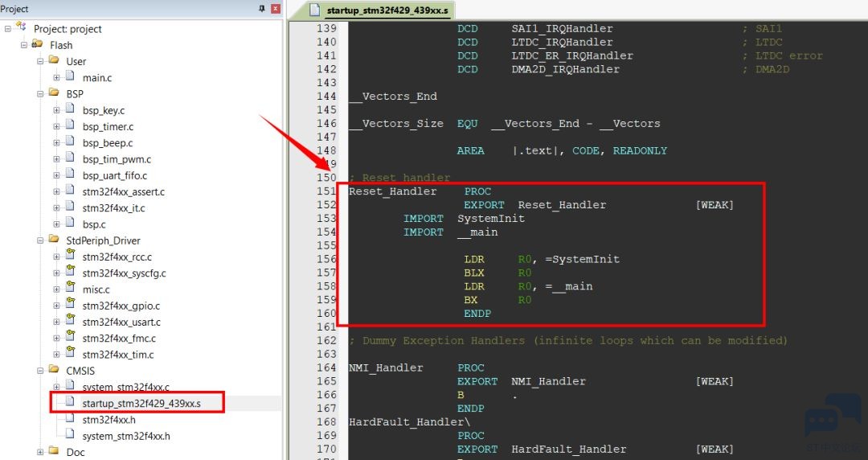Image resolution: width=868 pixels, height=460 pixels.
Task: Click the CMSIS folder icon
Action: tap(54, 370)
